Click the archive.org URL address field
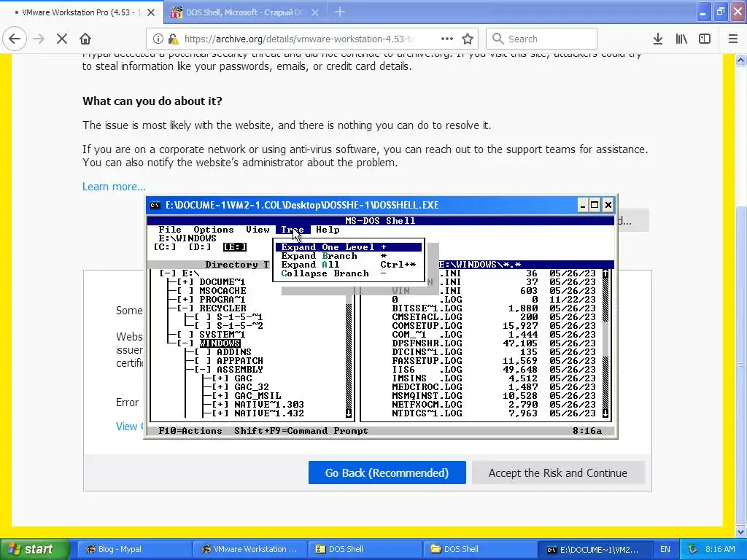 point(299,39)
